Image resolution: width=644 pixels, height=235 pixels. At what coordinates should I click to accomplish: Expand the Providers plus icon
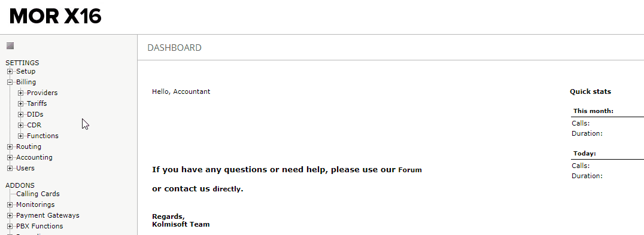tap(20, 93)
